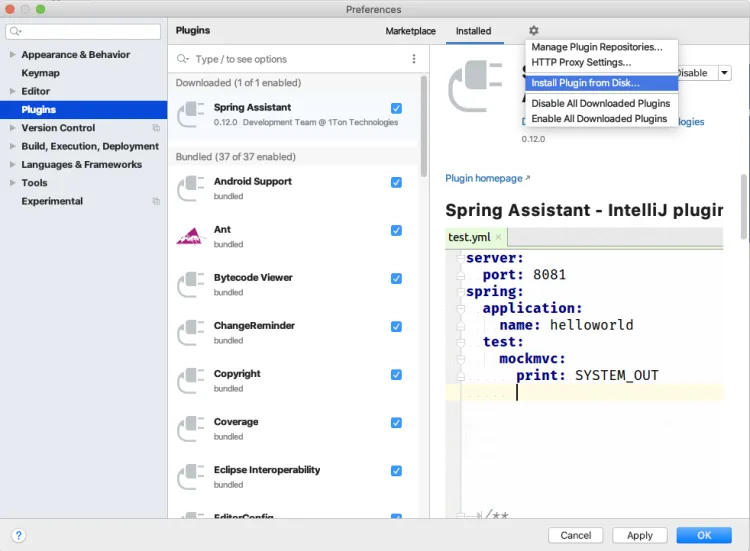The height and width of the screenshot is (551, 750).
Task: Click the Spring Assistant plug icon in list
Action: [x=190, y=115]
